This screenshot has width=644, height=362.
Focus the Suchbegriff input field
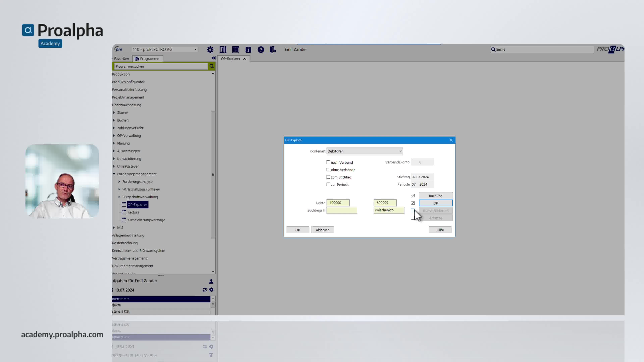point(342,210)
